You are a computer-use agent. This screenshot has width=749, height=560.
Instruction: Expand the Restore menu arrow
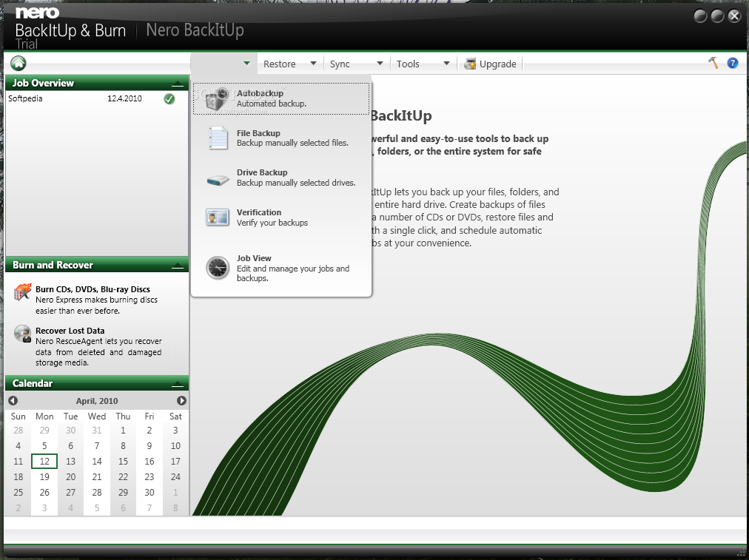coord(313,63)
